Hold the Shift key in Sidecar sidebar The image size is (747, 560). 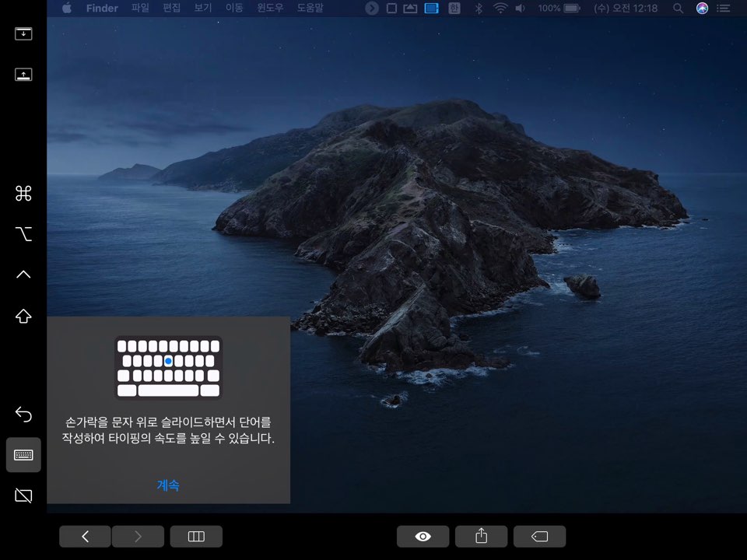(23, 317)
